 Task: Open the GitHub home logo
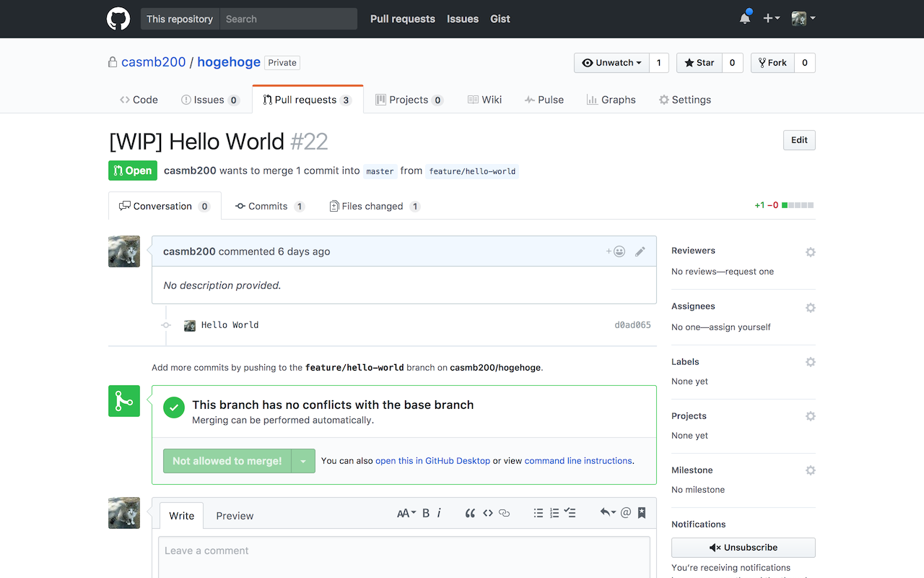pos(118,19)
